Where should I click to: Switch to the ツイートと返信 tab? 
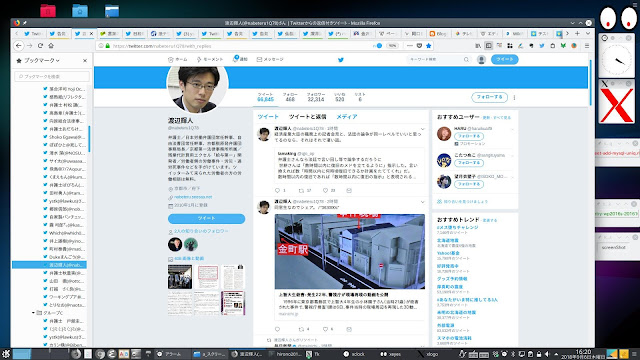coord(307,117)
